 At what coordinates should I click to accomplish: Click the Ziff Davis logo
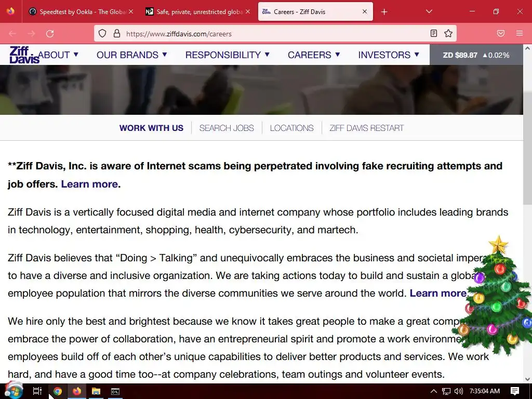(24, 55)
